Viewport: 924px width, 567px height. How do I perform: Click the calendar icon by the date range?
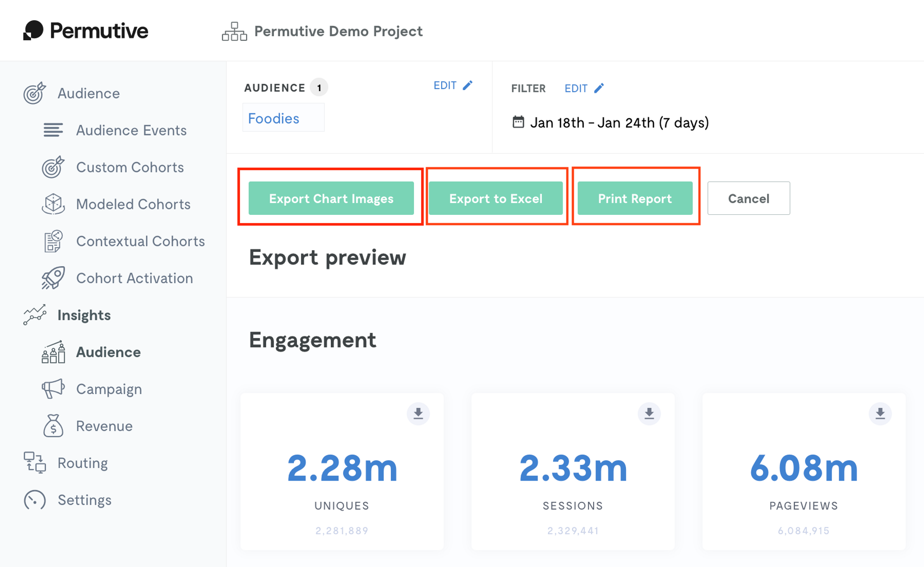click(518, 122)
